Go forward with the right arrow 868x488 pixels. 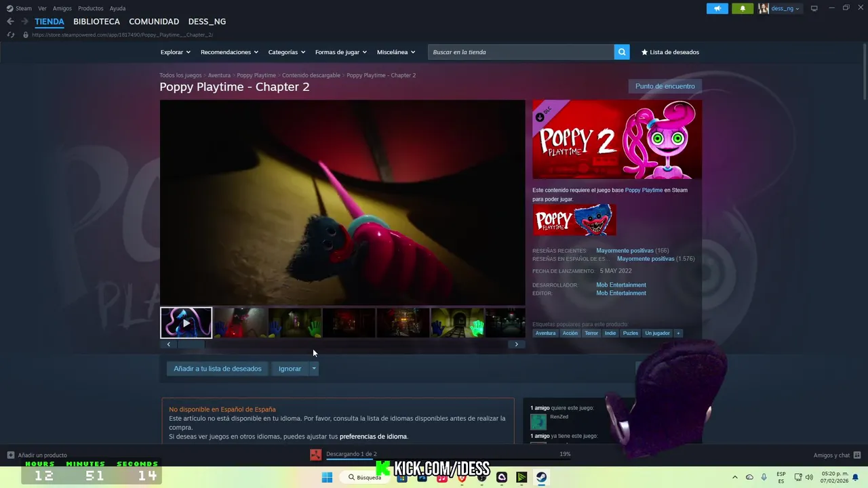click(24, 21)
